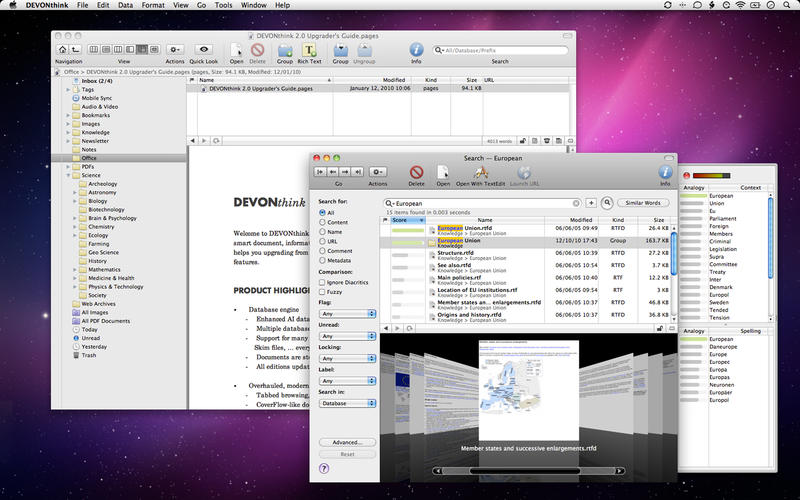Screen dimensions: 800x500
Task: Open the Search in Database dropdown
Action: pos(347,403)
